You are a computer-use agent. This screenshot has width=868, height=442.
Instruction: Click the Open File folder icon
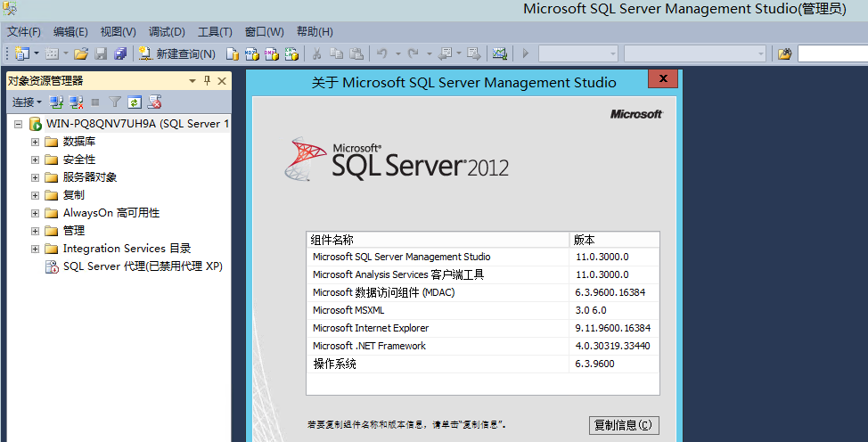(x=81, y=54)
